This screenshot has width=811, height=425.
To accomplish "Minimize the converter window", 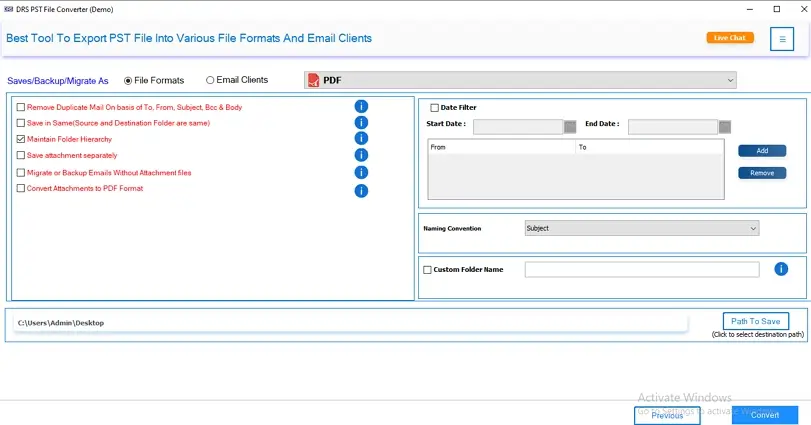I will click(750, 9).
